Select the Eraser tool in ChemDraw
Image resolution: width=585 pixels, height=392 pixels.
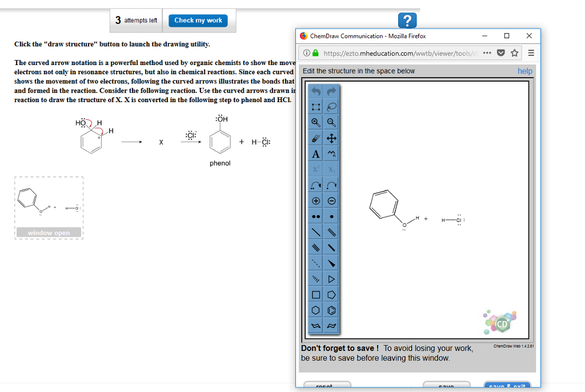tap(315, 137)
